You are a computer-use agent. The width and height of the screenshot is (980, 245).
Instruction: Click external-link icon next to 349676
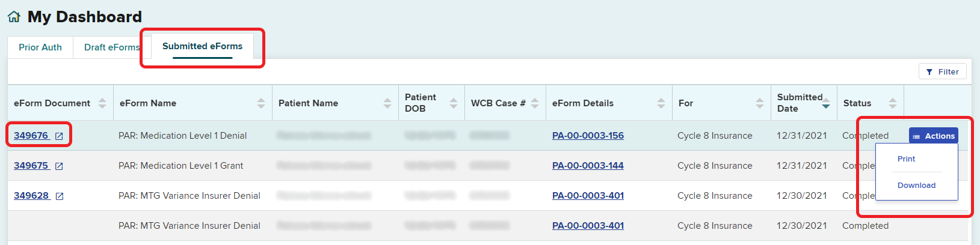pyautogui.click(x=59, y=136)
